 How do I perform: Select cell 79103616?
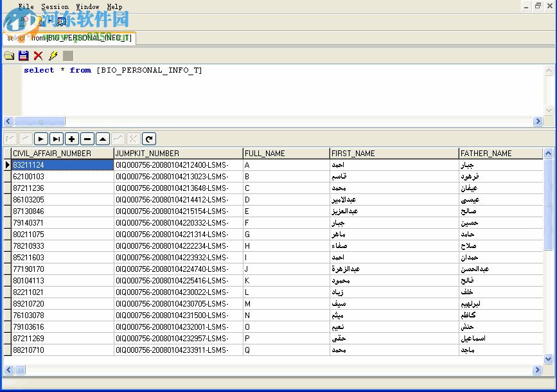point(62,327)
